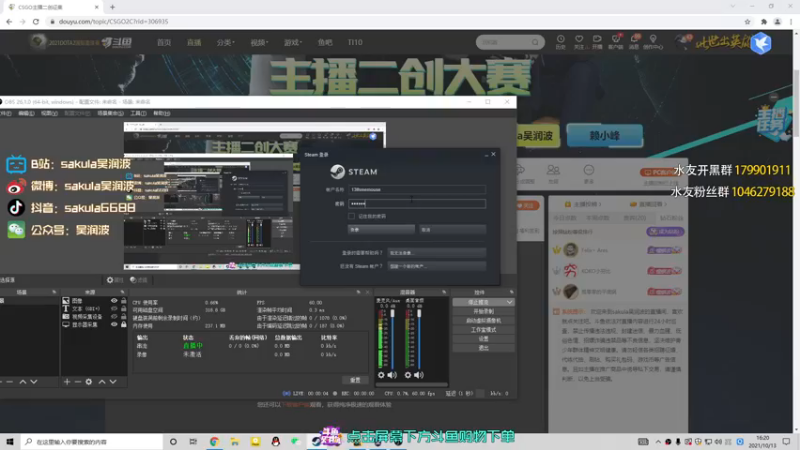This screenshot has height=450, width=800.
Task: Open the 视图 menu in OBS
Action: point(49,113)
